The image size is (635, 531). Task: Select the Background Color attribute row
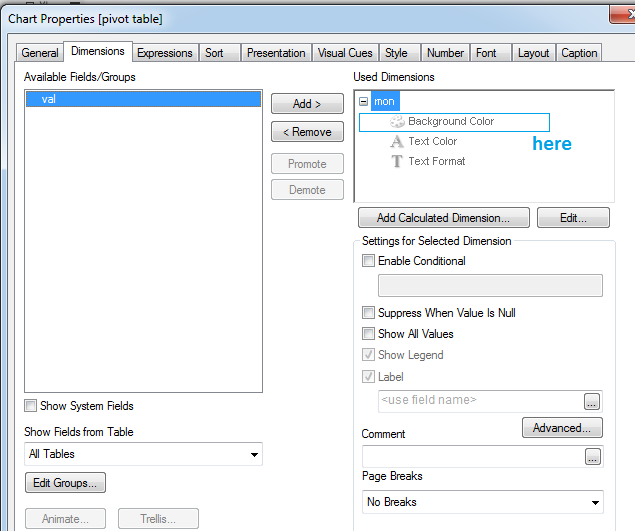pos(454,122)
